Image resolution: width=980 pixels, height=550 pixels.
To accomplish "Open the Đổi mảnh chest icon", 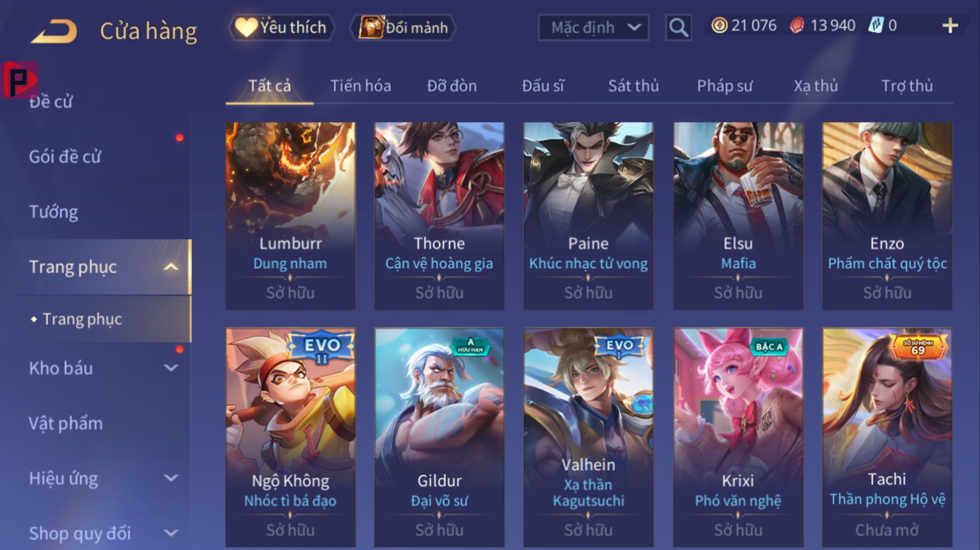I will click(372, 27).
